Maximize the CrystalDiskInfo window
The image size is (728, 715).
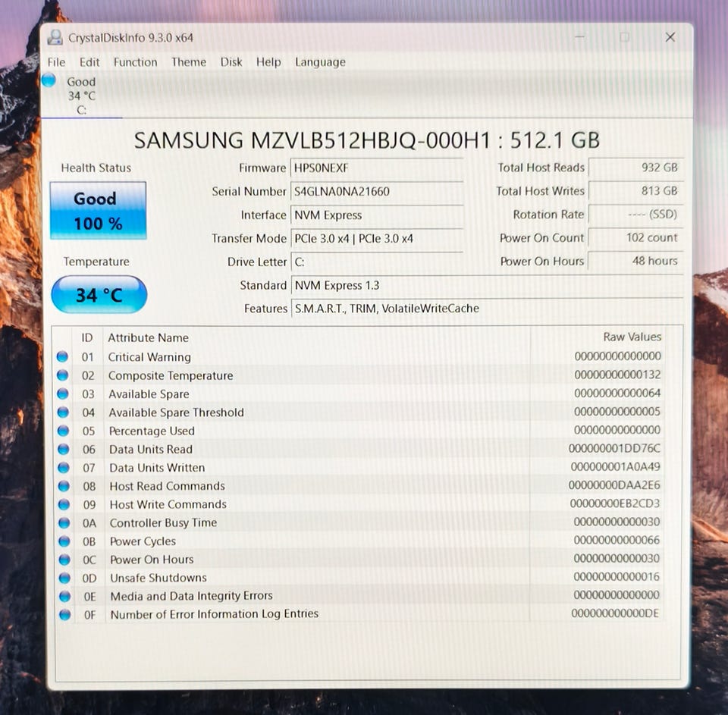point(624,37)
